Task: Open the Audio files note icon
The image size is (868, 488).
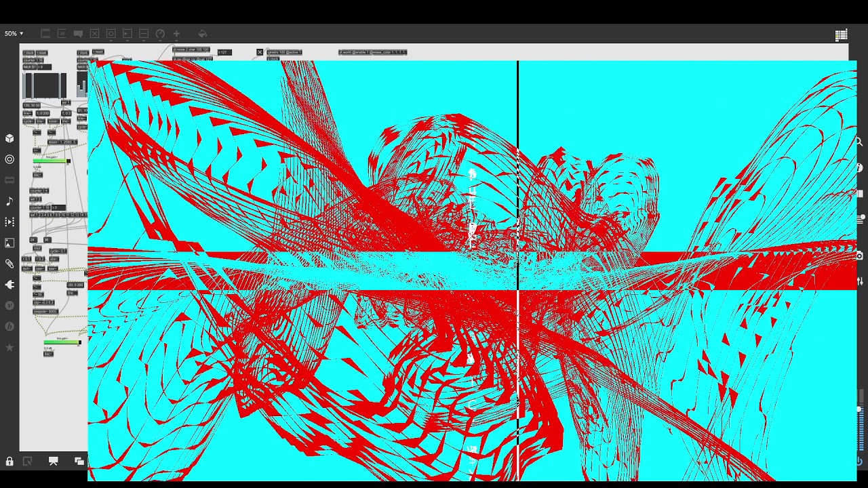Action: (x=9, y=201)
